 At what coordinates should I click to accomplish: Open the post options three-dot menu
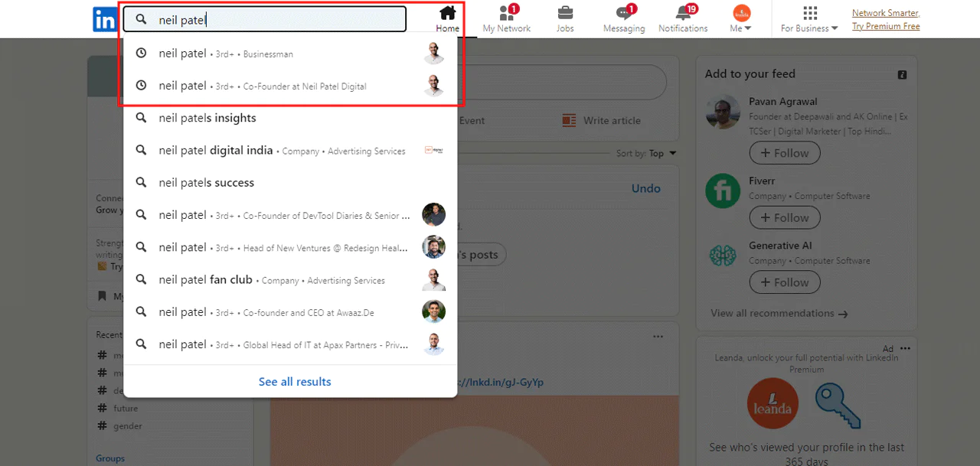pyautogui.click(x=658, y=337)
